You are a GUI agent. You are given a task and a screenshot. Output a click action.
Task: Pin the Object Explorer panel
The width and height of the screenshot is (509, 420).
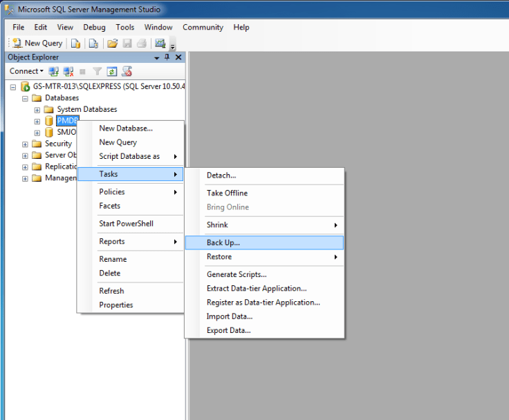pyautogui.click(x=167, y=57)
